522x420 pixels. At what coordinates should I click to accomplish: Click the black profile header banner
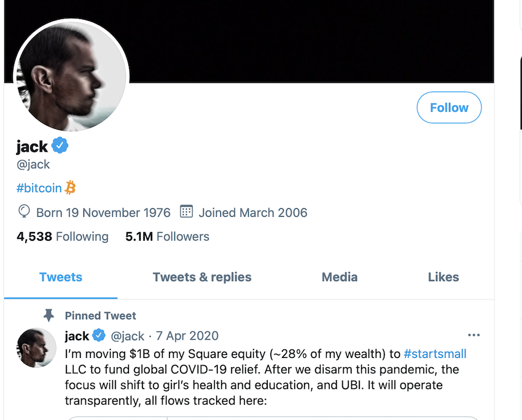(x=307, y=40)
